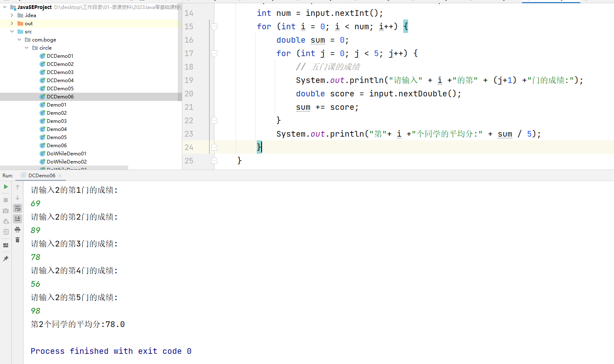Click the comment '五门课的成绩' on line 18
614x364 pixels.
pos(336,67)
